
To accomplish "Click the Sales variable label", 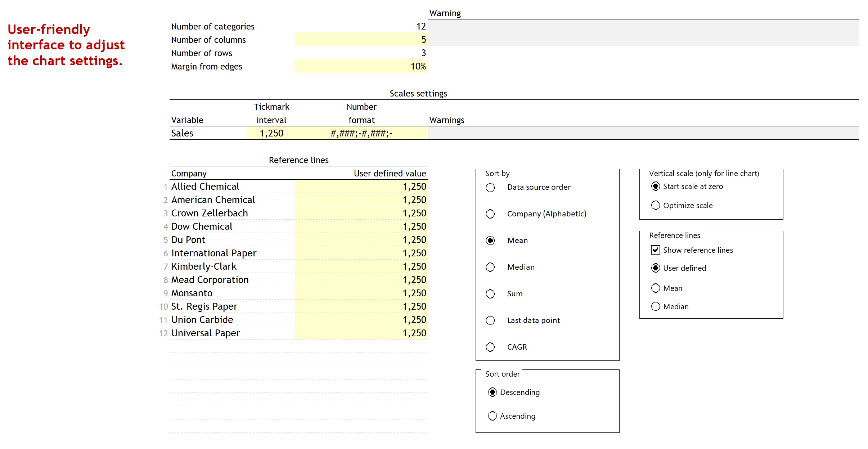I will 182,133.
